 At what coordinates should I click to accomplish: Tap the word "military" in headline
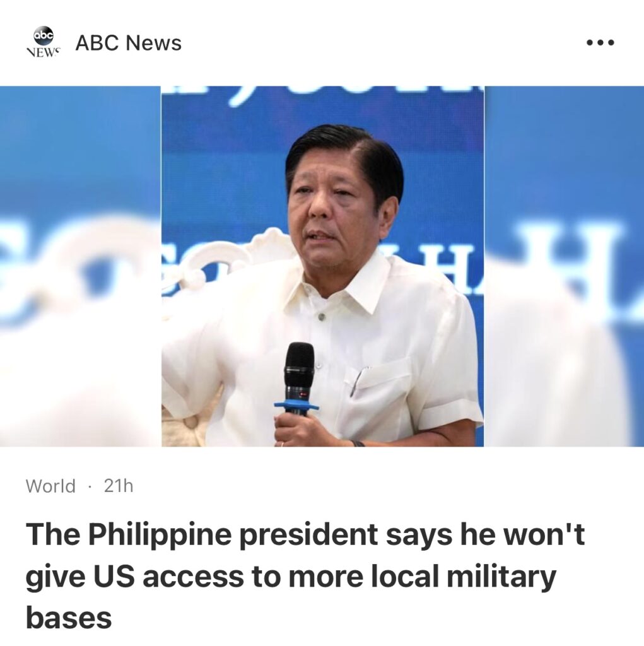click(502, 577)
